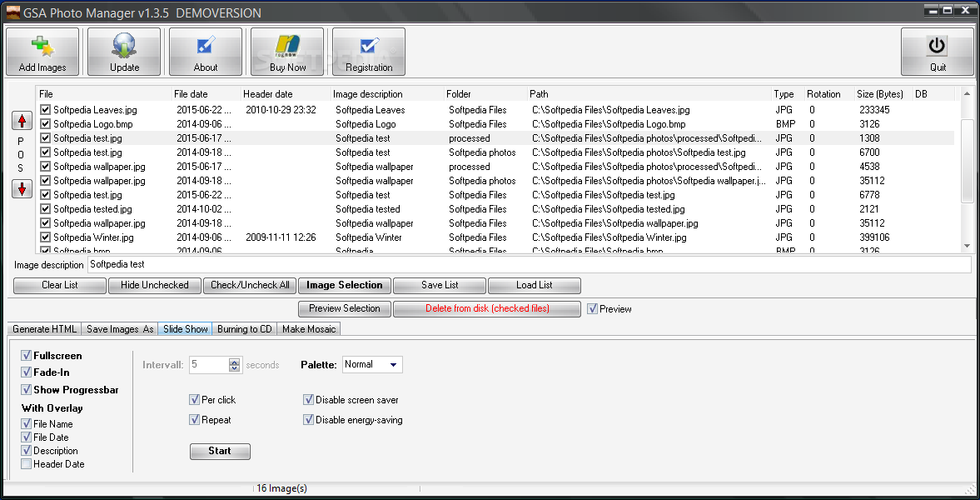Switch to the Save Images As tab
The width and height of the screenshot is (980, 500).
[x=120, y=329]
